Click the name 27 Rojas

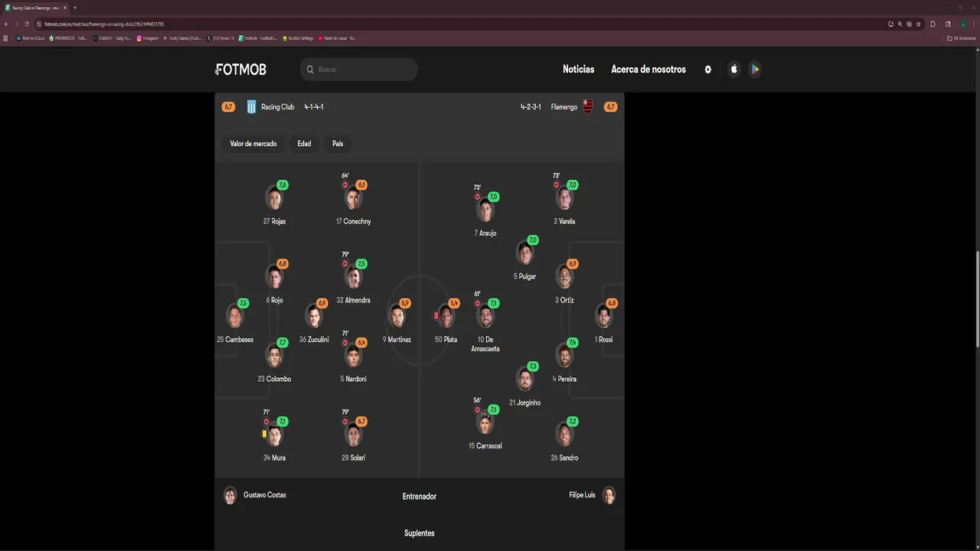[x=274, y=222]
